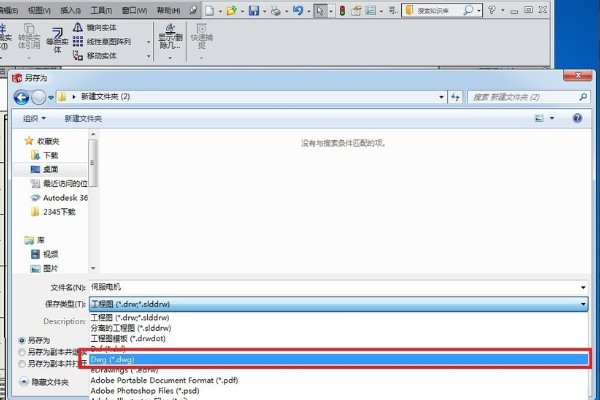Viewport: 600px width, 400px height.
Task: Open the view options dropdown arrow in dialog
Action: click(552, 118)
